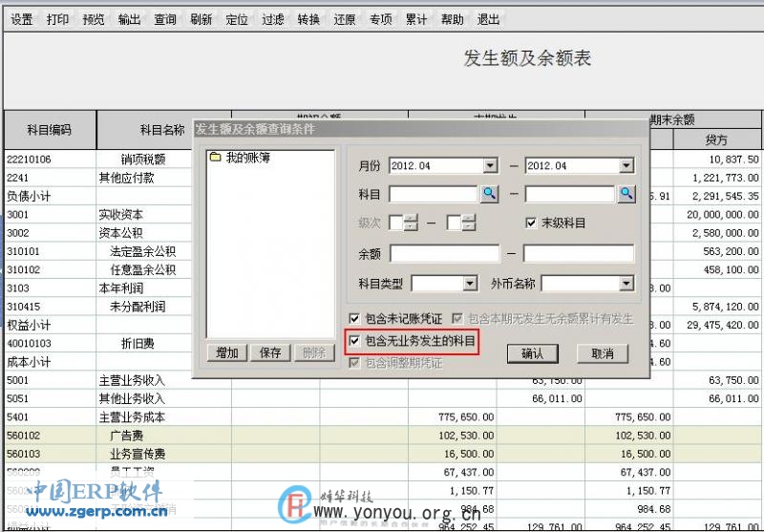Screen dimensions: 764x532
Task: Click the 过滤 menu item
Action: [273, 19]
